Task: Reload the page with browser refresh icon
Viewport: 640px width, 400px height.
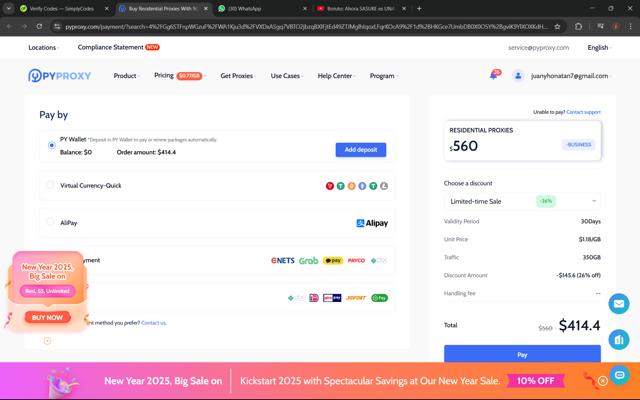Action: click(39, 27)
